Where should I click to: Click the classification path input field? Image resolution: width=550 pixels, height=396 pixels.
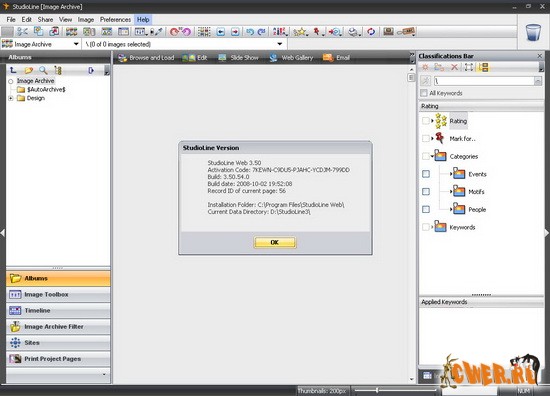[484, 81]
